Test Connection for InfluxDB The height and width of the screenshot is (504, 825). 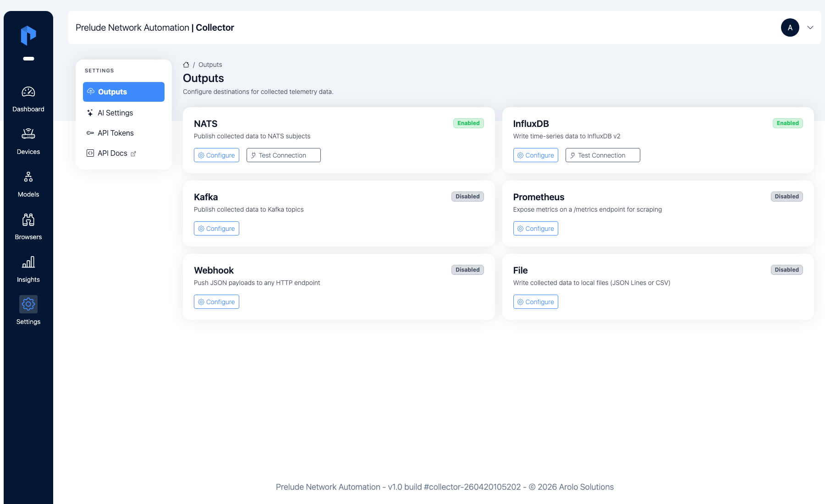tap(603, 155)
